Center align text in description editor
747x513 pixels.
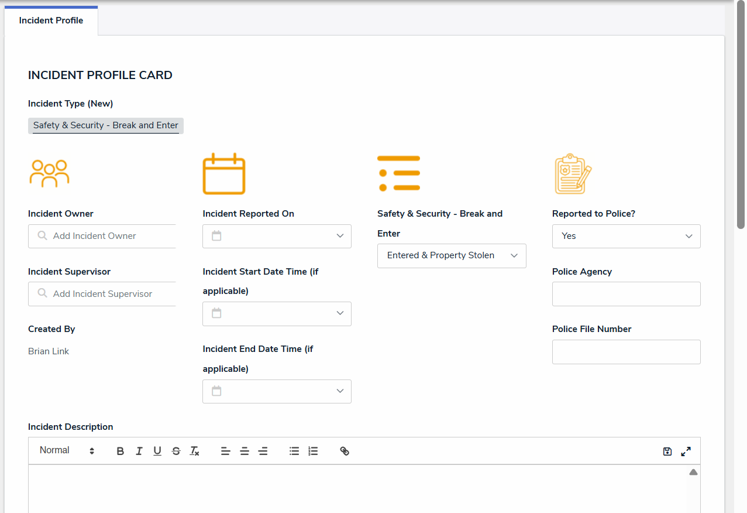pyautogui.click(x=244, y=451)
